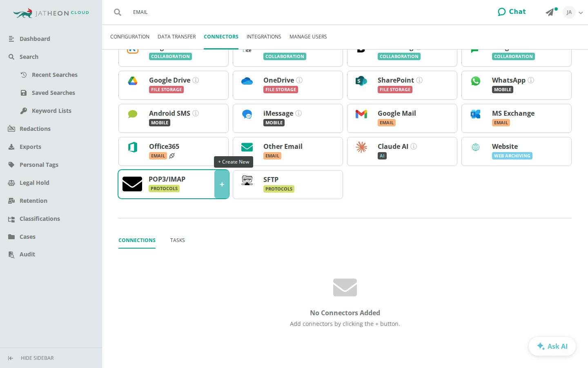Image resolution: width=588 pixels, height=368 pixels.
Task: Open the Audit section
Action: (x=27, y=254)
